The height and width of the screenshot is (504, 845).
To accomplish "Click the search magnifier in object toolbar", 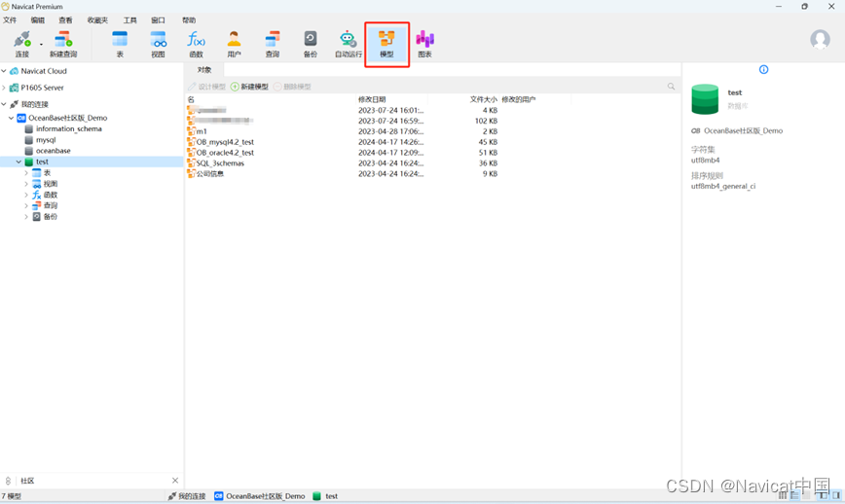I will 671,87.
